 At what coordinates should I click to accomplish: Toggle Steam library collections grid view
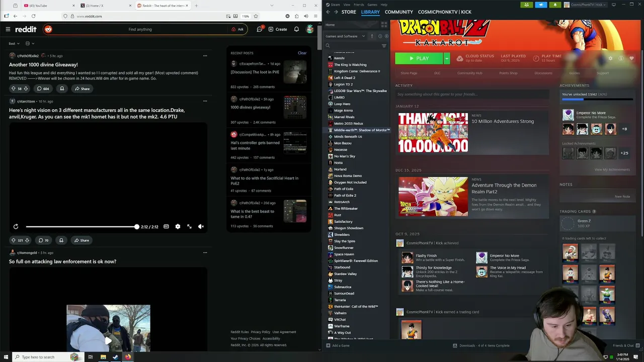(x=384, y=25)
